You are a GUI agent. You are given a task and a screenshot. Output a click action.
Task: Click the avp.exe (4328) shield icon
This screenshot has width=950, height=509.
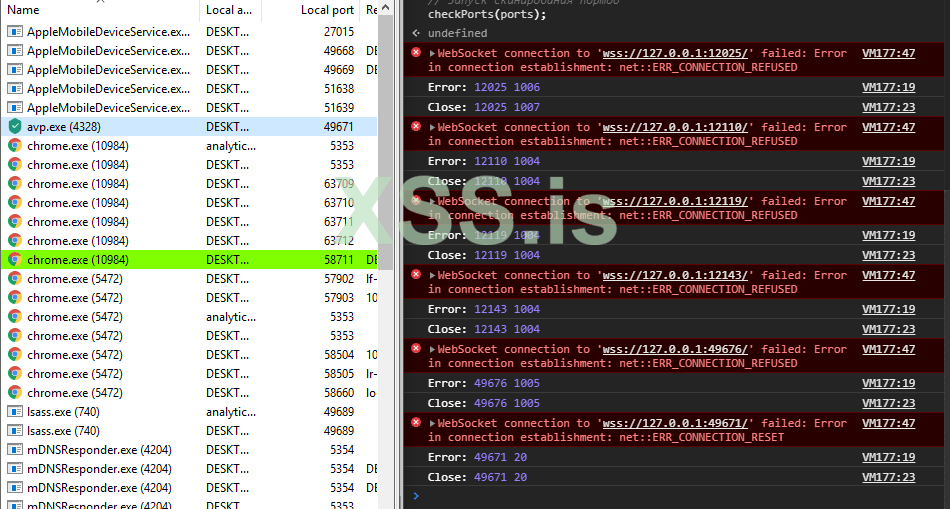point(15,127)
